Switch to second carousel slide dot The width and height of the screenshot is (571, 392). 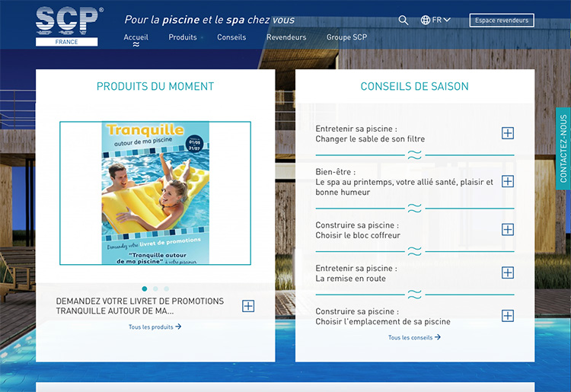pyautogui.click(x=155, y=288)
